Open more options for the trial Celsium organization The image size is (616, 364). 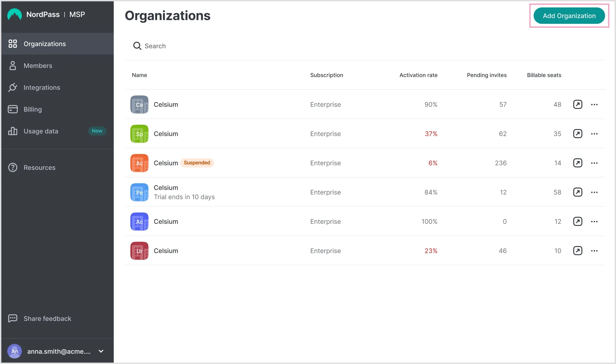point(594,192)
